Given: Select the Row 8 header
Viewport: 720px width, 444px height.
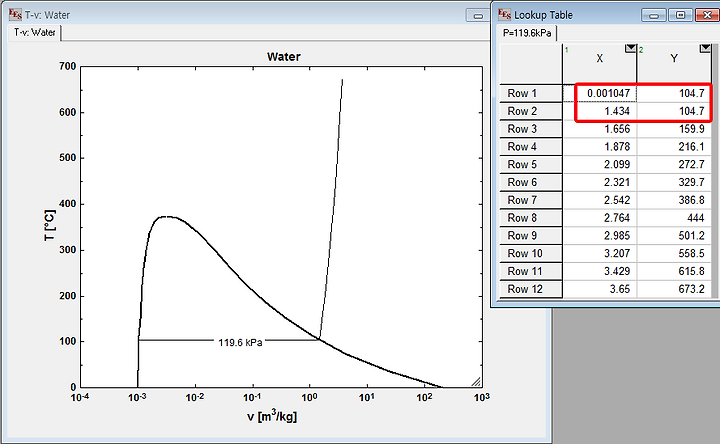Looking at the screenshot, I should tap(531, 218).
